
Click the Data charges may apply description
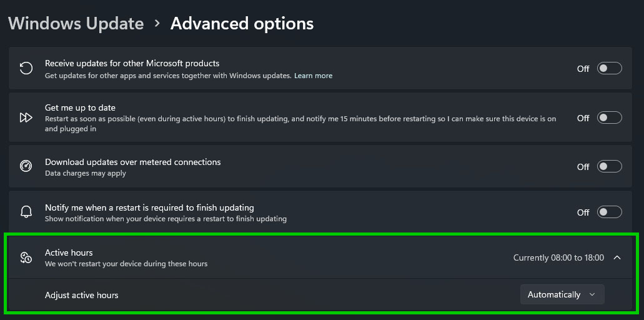86,173
